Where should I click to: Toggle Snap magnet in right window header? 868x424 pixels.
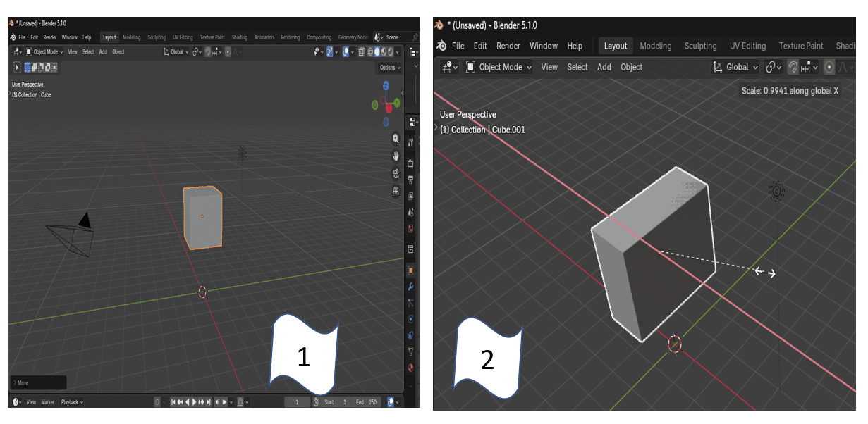[793, 67]
